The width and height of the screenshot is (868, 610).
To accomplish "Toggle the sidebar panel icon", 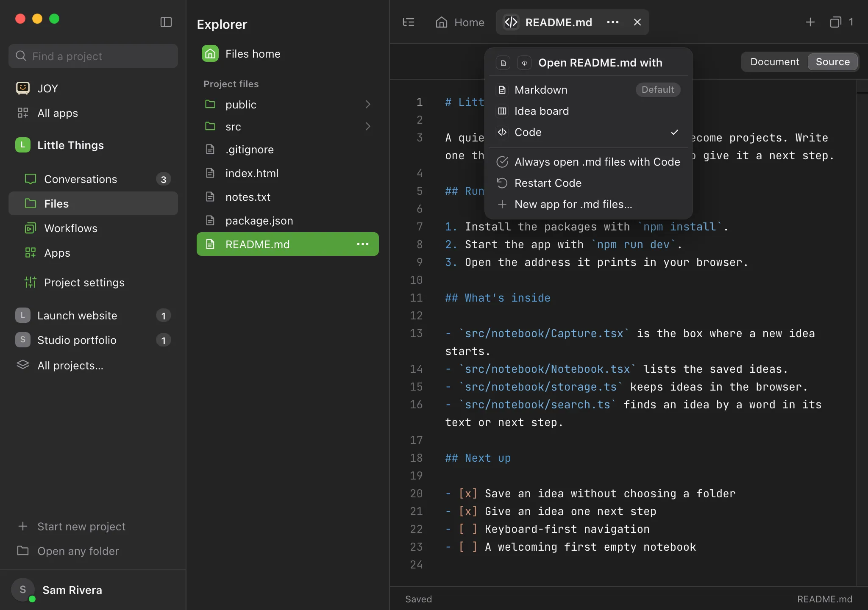I will [x=166, y=22].
